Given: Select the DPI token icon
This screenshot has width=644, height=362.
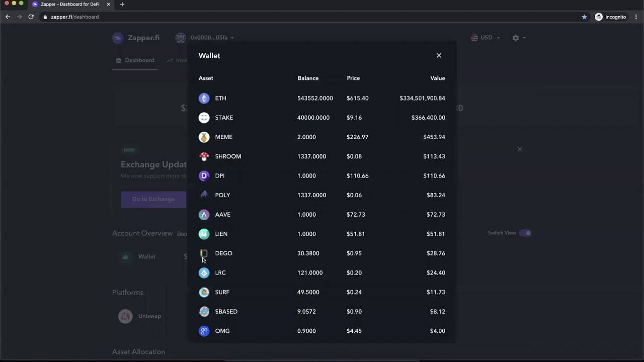Looking at the screenshot, I should tap(204, 175).
